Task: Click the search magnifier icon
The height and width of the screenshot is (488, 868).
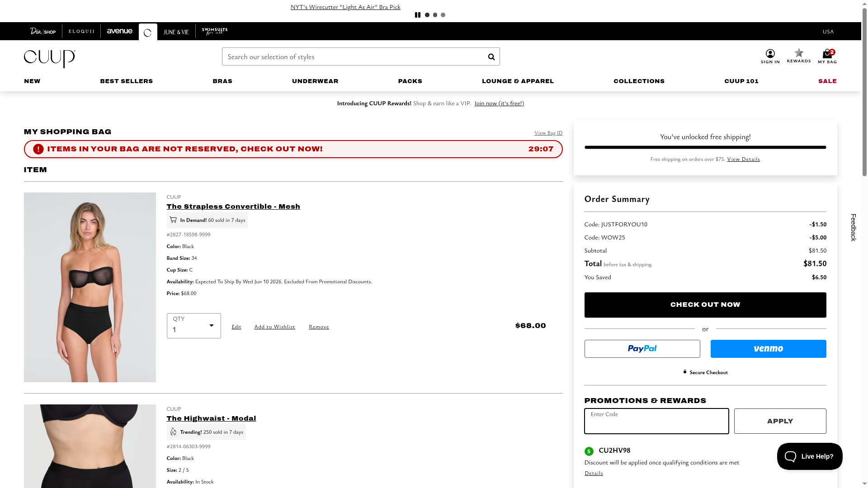Action: (491, 57)
